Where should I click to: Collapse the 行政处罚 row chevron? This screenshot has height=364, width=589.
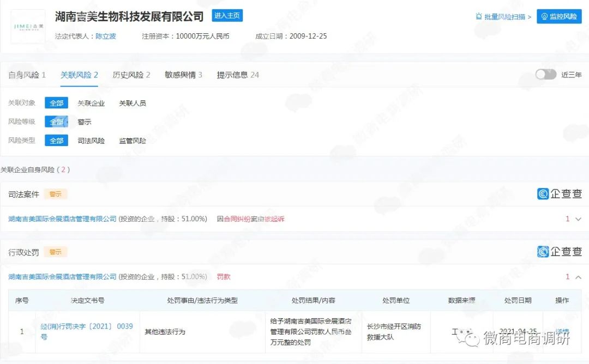579,277
